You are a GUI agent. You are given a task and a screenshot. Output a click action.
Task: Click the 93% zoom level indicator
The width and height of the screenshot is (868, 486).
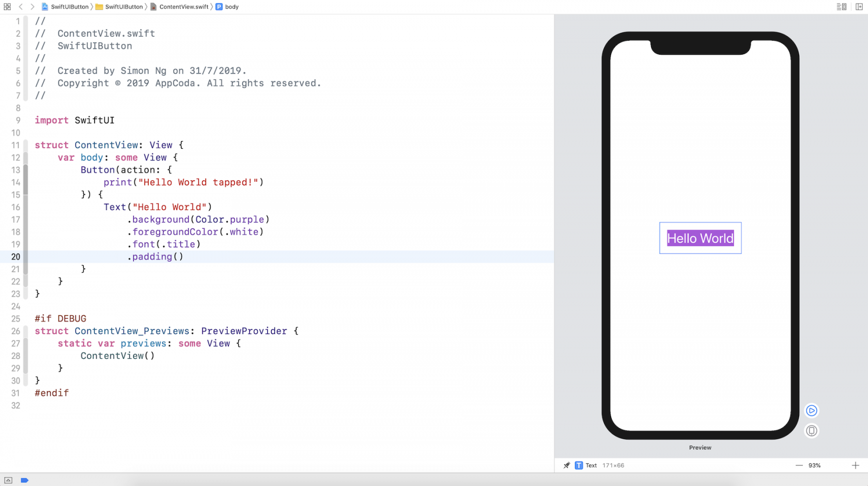(x=815, y=465)
